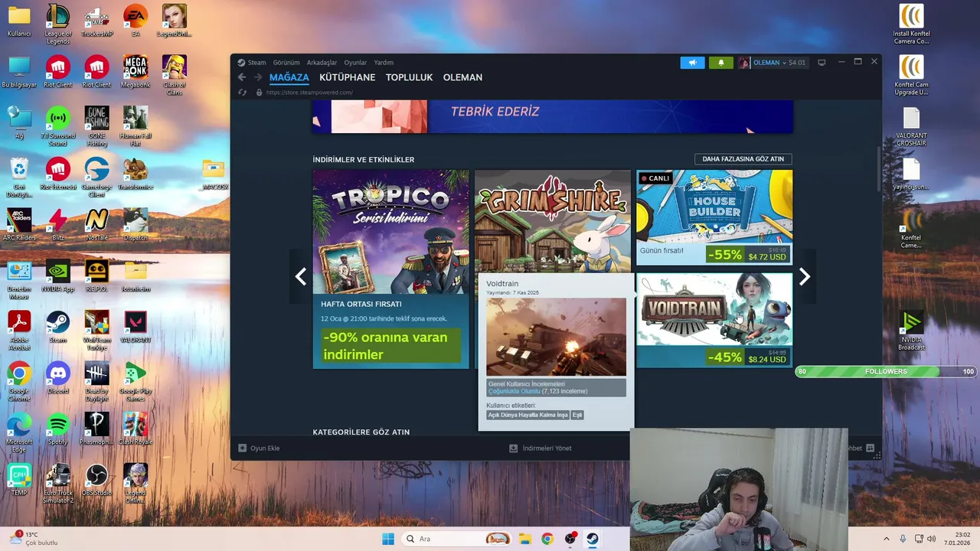This screenshot has height=551, width=980.
Task: Show the previous sale carousel page arrow
Action: 301,277
